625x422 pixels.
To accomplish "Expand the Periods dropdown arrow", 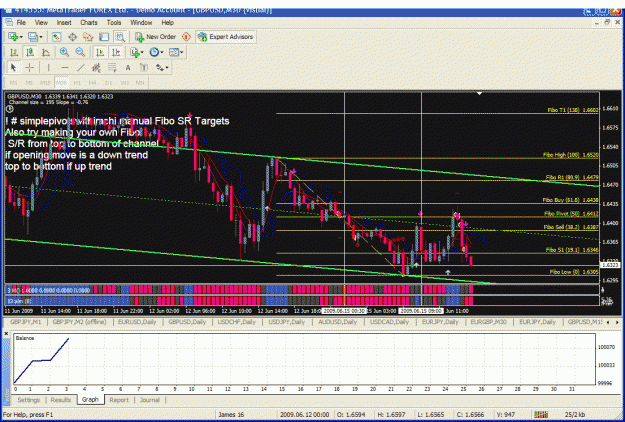I will tap(162, 53).
